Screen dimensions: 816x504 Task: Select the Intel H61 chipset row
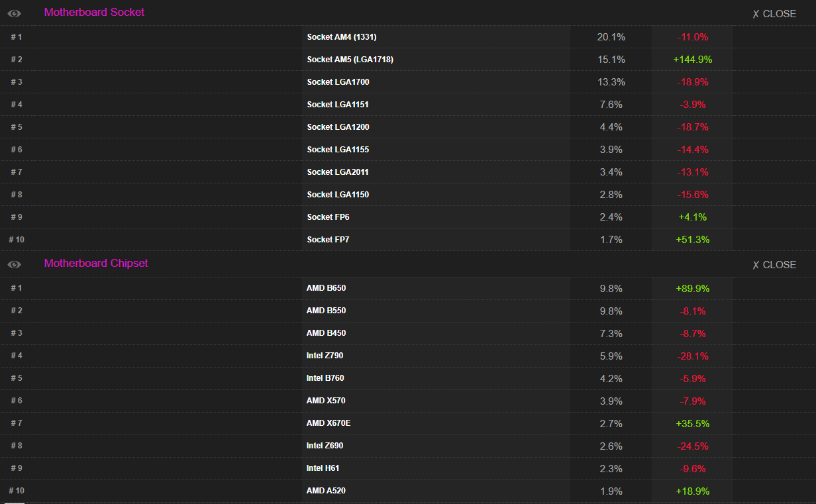tap(323, 468)
